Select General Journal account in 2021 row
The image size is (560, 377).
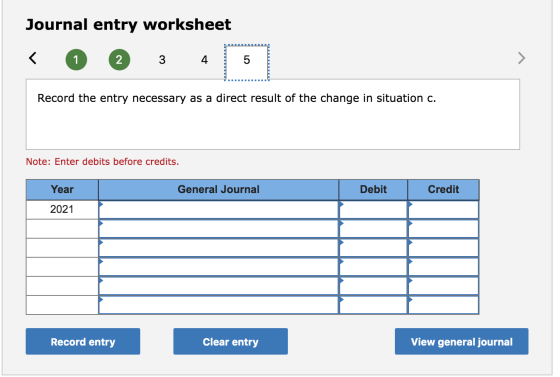(219, 210)
